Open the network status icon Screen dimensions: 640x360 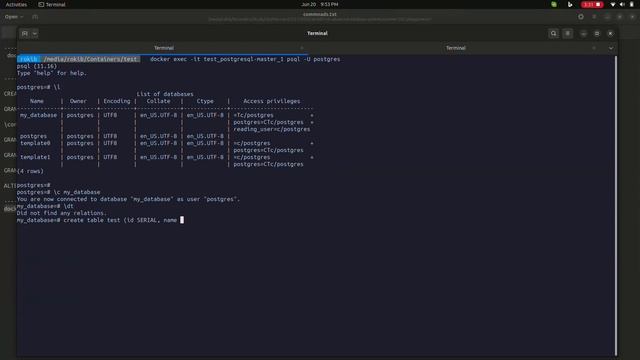click(x=613, y=4)
